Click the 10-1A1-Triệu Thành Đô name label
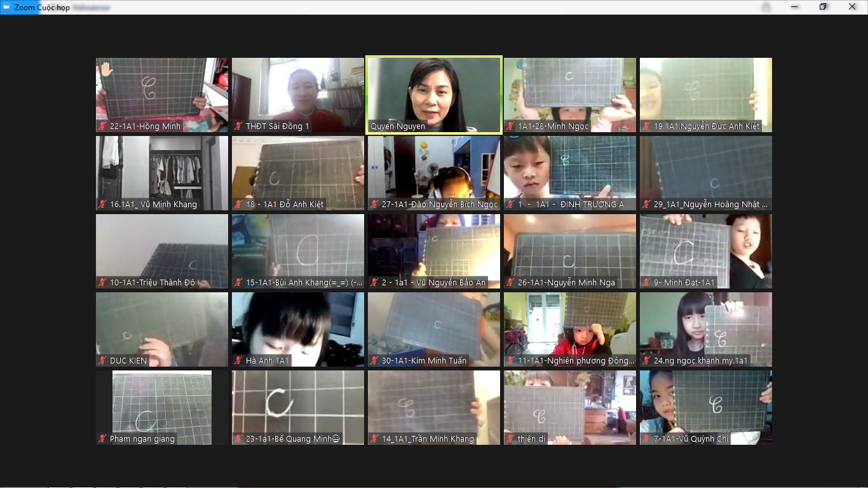 (x=152, y=283)
